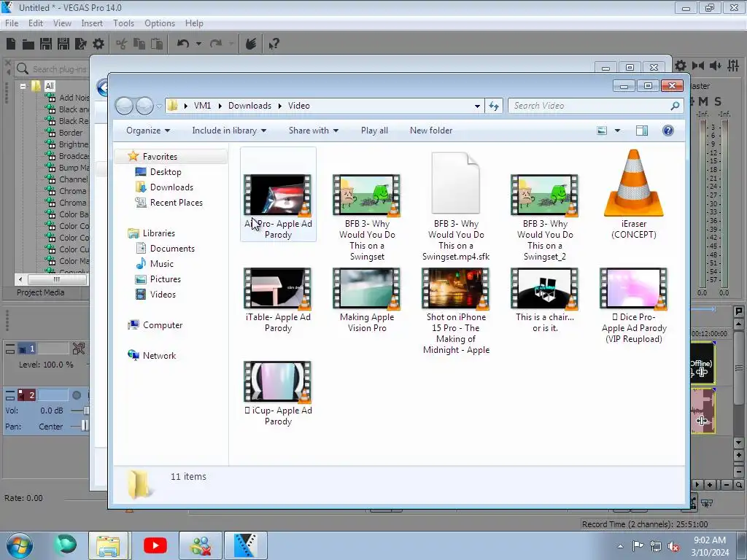Open the Tools menu
This screenshot has height=560, width=747.
click(123, 23)
